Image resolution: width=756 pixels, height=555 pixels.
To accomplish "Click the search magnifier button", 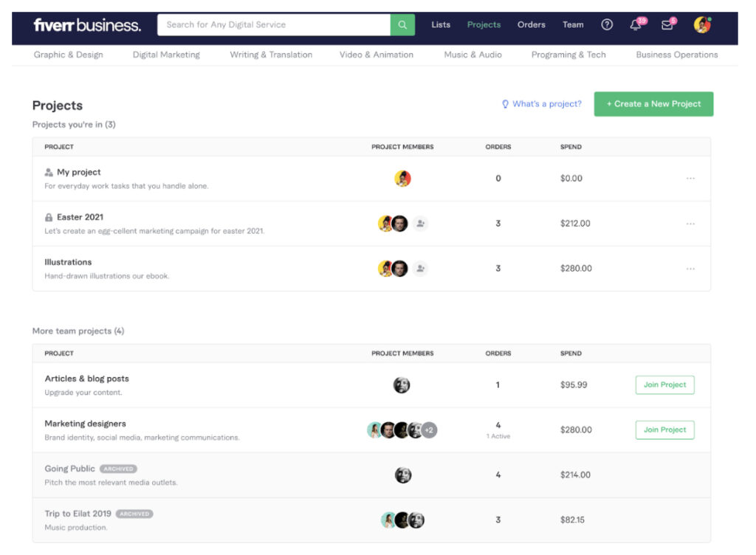I will (x=402, y=24).
